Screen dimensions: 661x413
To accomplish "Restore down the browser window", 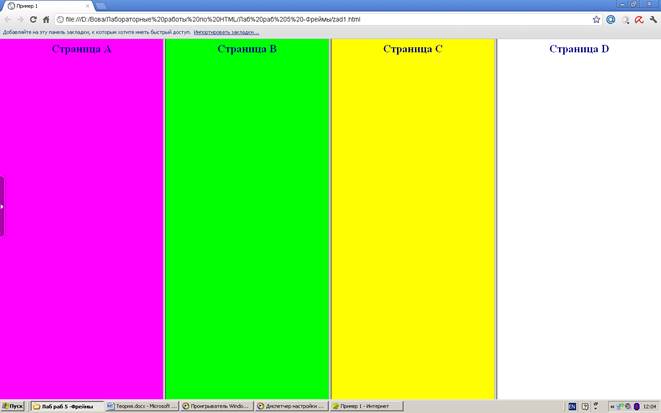I will click(634, 4).
